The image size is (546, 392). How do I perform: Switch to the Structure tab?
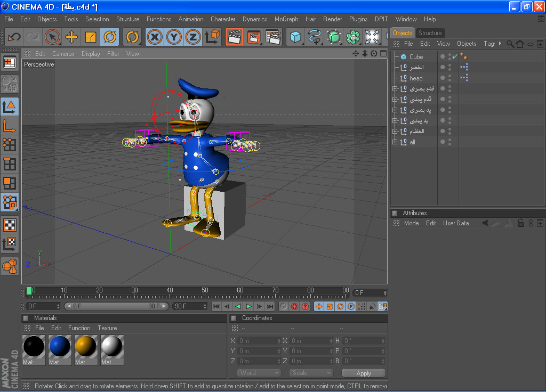coord(430,33)
